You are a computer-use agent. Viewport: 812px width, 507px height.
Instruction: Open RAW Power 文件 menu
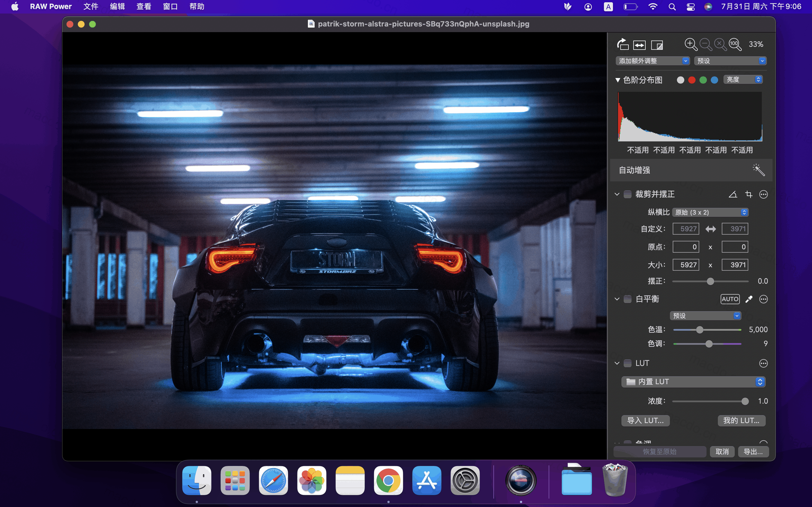pyautogui.click(x=91, y=6)
